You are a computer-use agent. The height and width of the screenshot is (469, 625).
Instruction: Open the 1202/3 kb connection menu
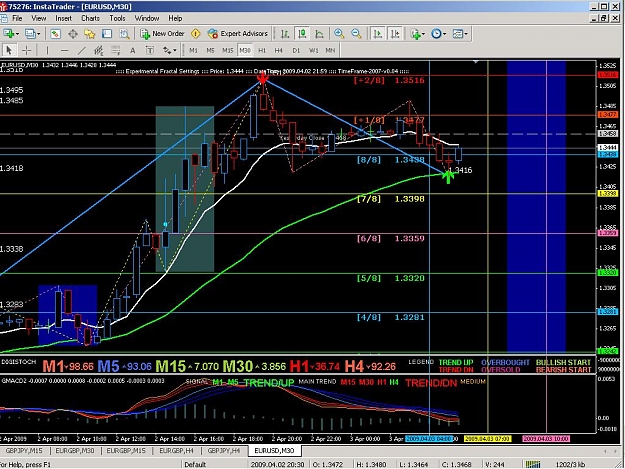pyautogui.click(x=570, y=465)
